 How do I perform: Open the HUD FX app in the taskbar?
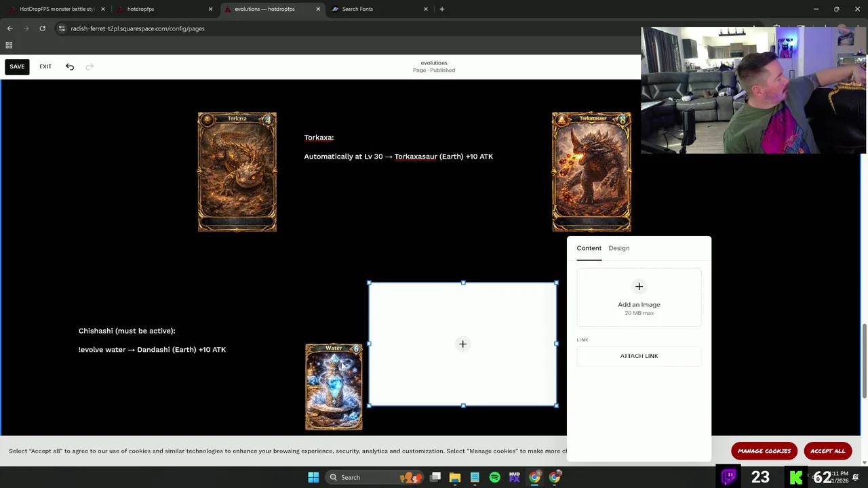coord(515,477)
